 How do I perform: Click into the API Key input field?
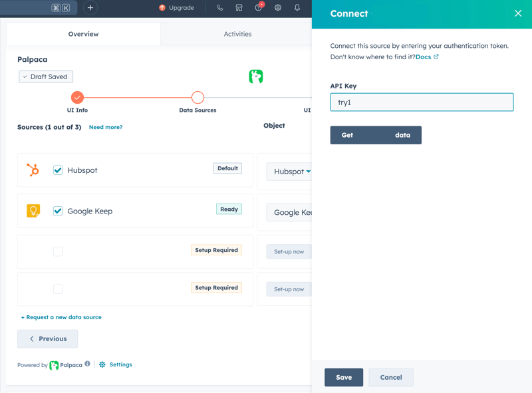point(422,102)
